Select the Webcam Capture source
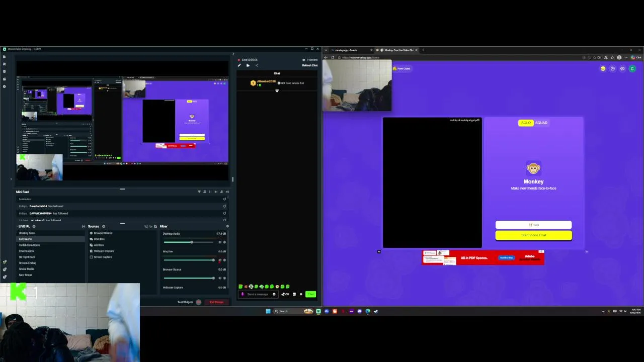644x362 pixels. coord(104,251)
